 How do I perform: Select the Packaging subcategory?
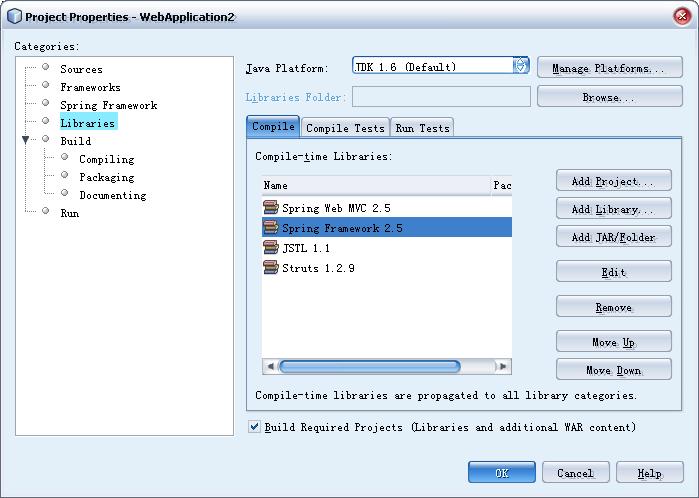pyautogui.click(x=107, y=177)
